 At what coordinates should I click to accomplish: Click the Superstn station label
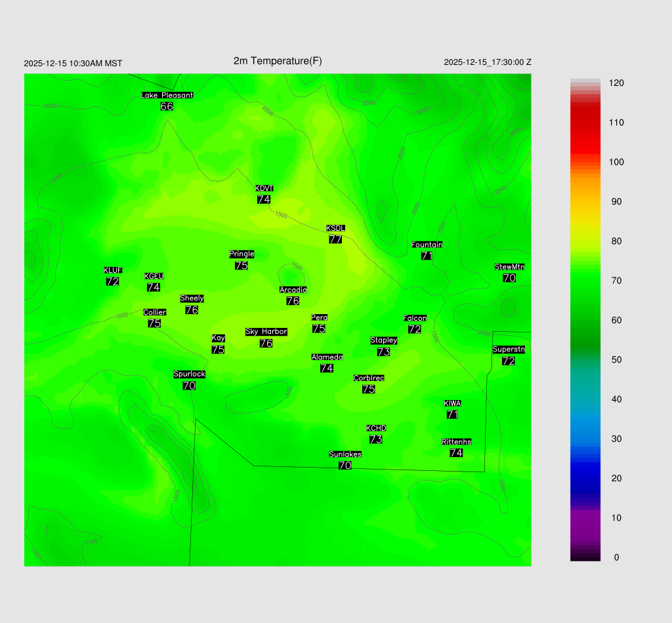(508, 350)
